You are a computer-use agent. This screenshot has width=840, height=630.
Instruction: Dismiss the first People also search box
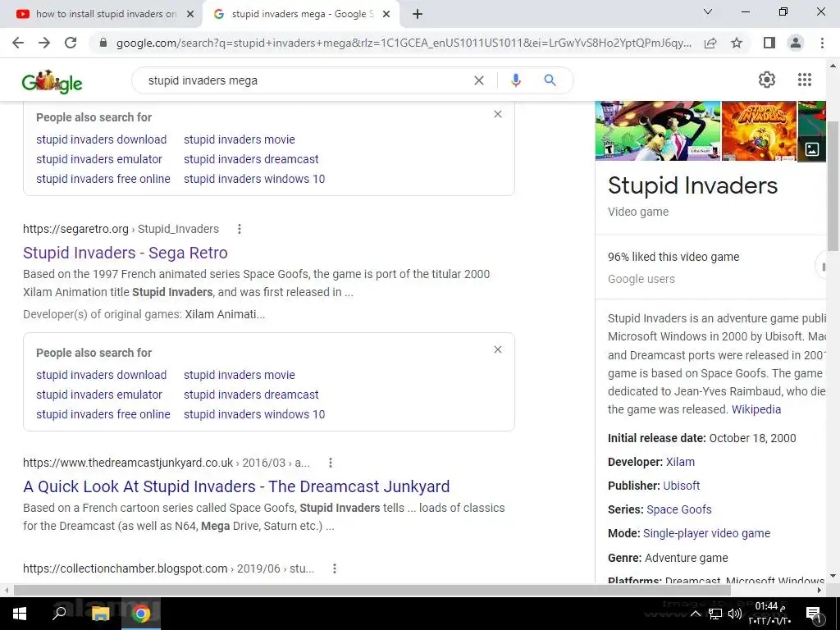pos(498,114)
